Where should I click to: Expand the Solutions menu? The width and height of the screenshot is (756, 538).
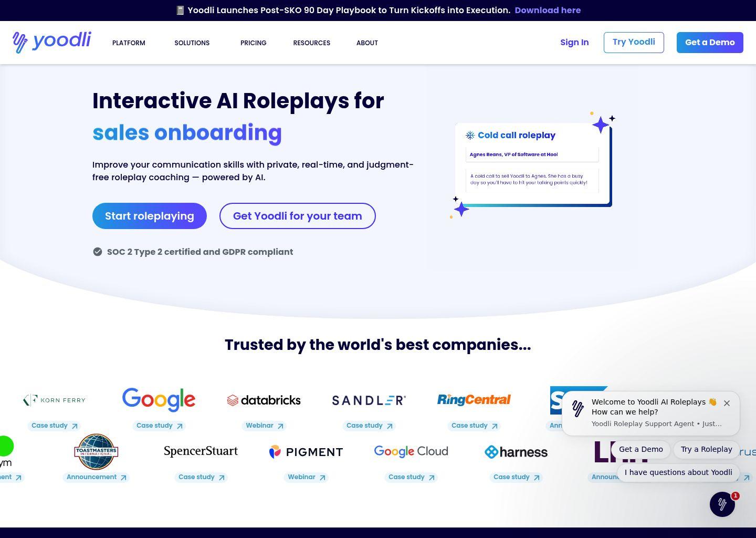(x=192, y=43)
